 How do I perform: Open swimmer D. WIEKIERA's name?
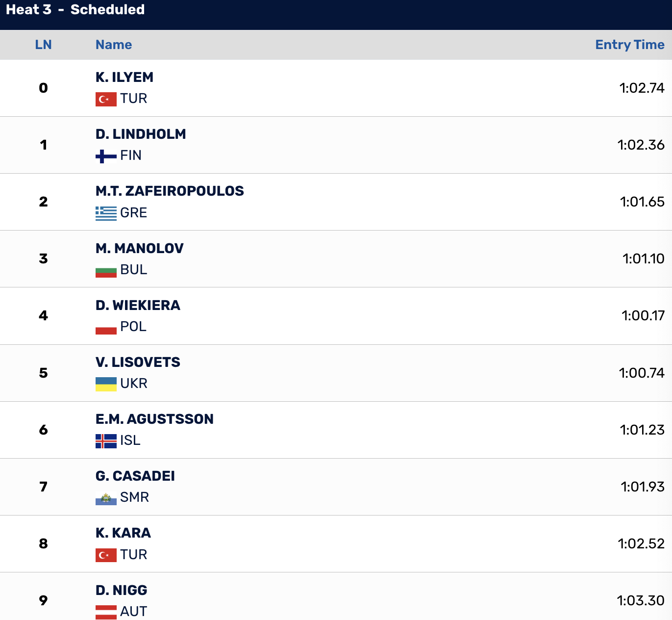tap(138, 305)
